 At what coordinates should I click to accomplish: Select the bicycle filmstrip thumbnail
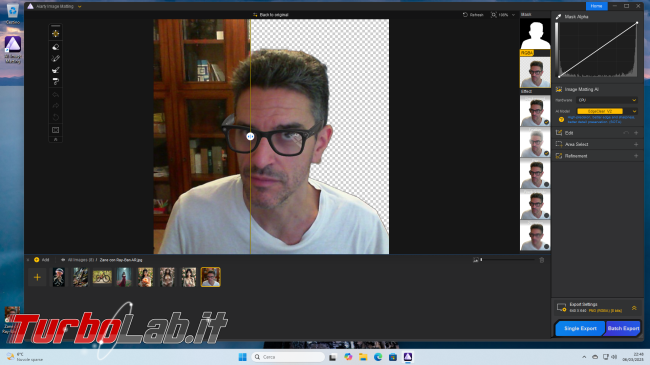(x=102, y=277)
